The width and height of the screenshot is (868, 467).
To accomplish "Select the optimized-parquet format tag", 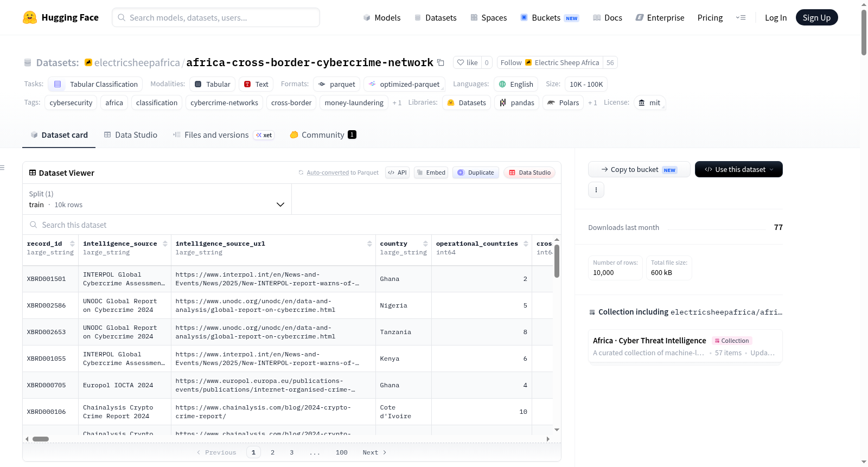I will [404, 84].
